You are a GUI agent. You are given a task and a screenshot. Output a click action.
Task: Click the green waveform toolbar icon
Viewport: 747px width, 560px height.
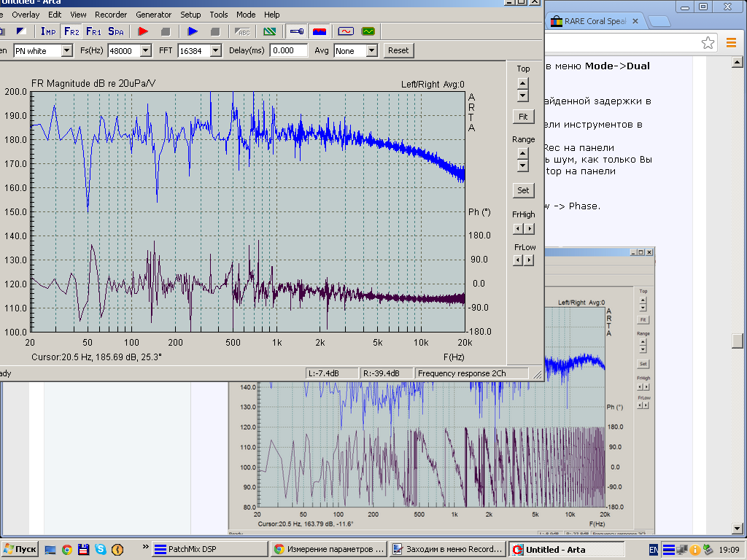tap(368, 31)
